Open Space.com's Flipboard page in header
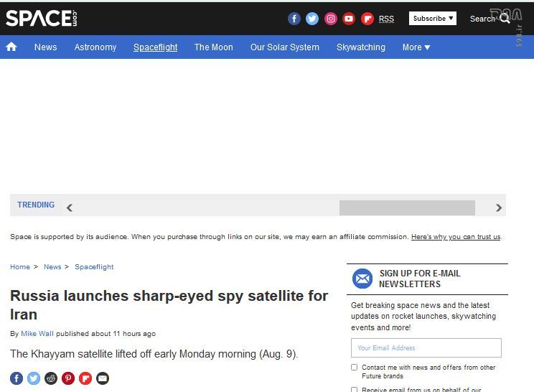Screen dimensions: 534x392 (x=367, y=19)
